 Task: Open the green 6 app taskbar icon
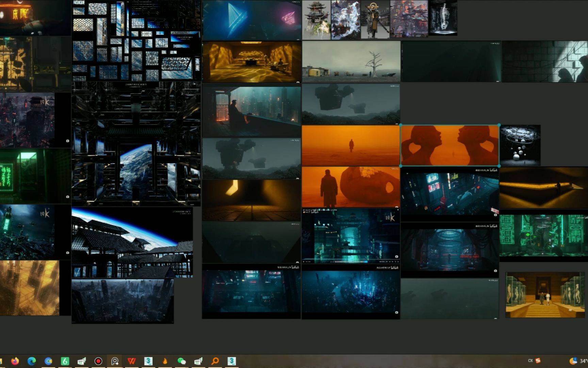(65, 361)
